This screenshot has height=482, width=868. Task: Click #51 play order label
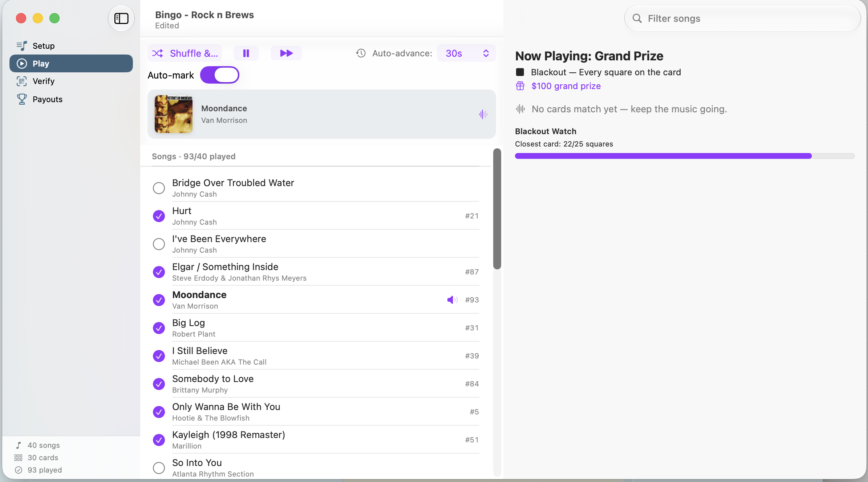(x=472, y=440)
